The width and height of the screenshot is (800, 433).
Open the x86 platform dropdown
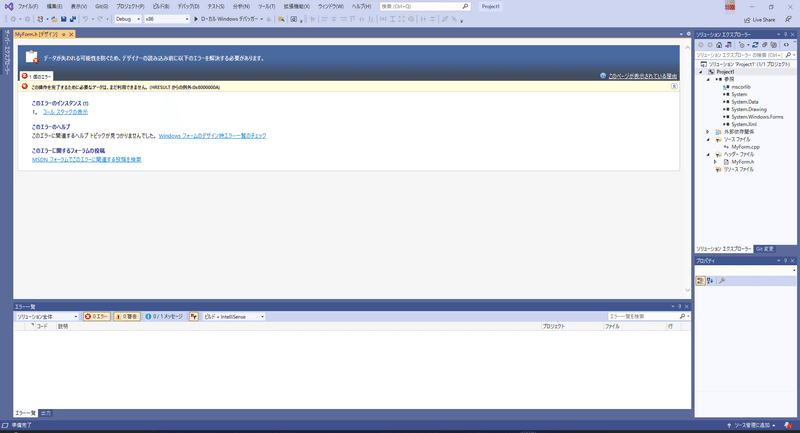[x=167, y=19]
